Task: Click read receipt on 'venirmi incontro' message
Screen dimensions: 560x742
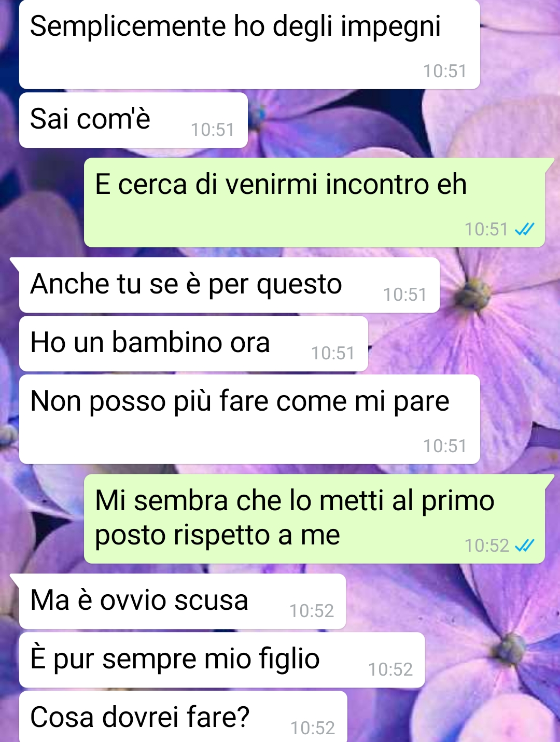Action: [524, 229]
